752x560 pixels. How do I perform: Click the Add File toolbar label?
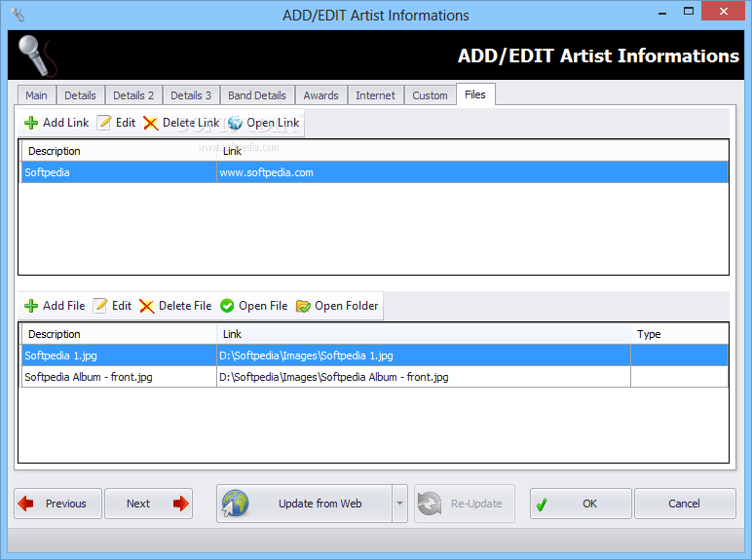pos(63,306)
